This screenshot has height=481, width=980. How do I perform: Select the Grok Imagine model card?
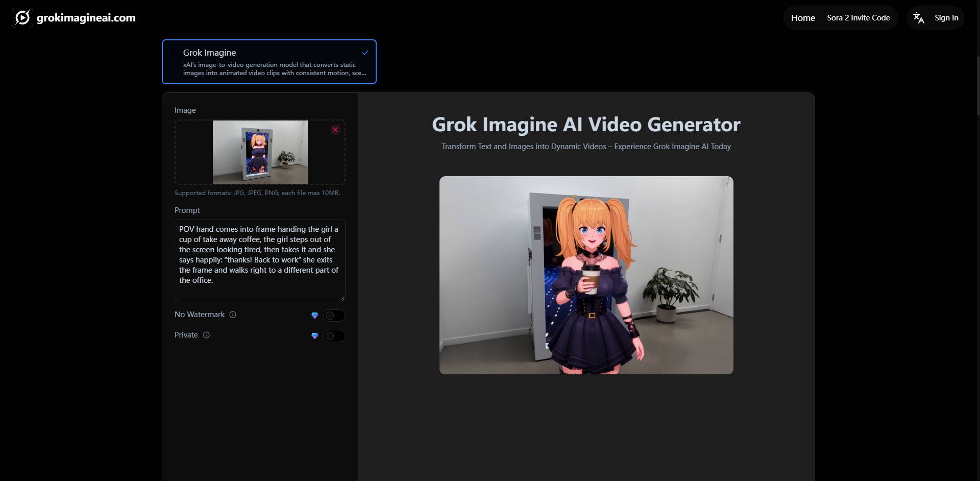[x=269, y=61]
